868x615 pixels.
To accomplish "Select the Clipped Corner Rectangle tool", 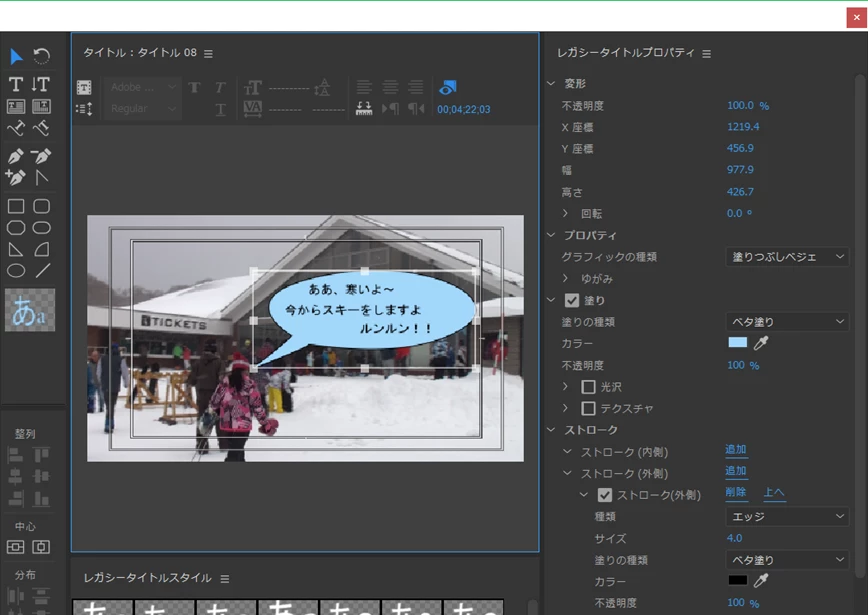I will tap(16, 228).
